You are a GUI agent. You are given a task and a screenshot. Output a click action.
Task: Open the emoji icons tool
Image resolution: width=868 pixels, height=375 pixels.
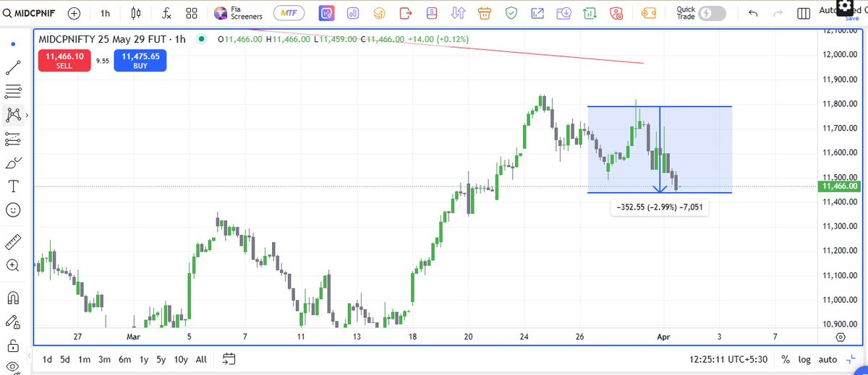coord(13,210)
